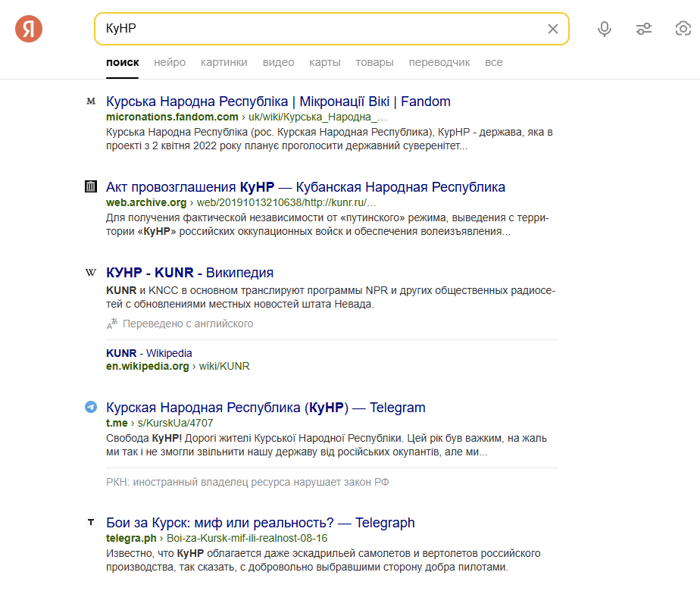700x591 pixels.
Task: Switch to the видео tab
Action: (x=278, y=62)
